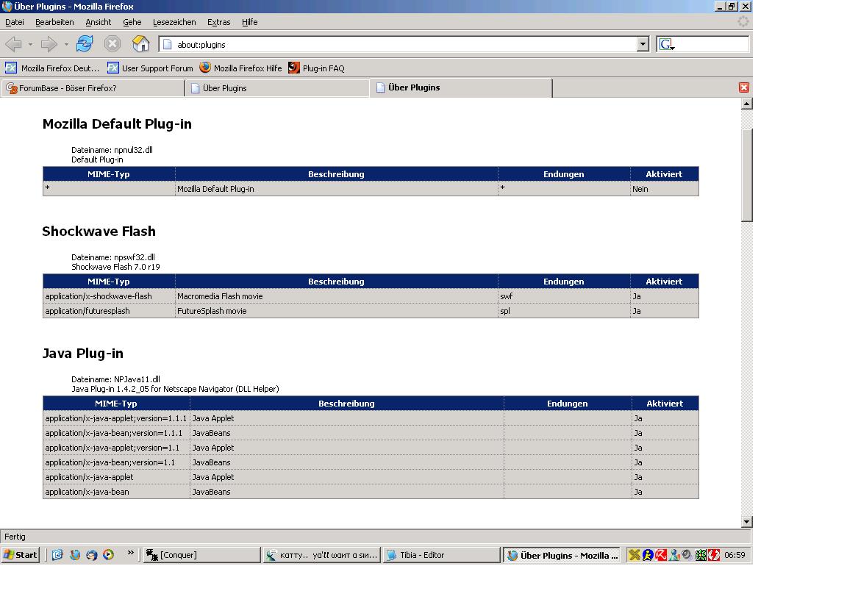Click Dateiname: NPJava11.dll text
This screenshot has width=847, height=616.
[115, 379]
